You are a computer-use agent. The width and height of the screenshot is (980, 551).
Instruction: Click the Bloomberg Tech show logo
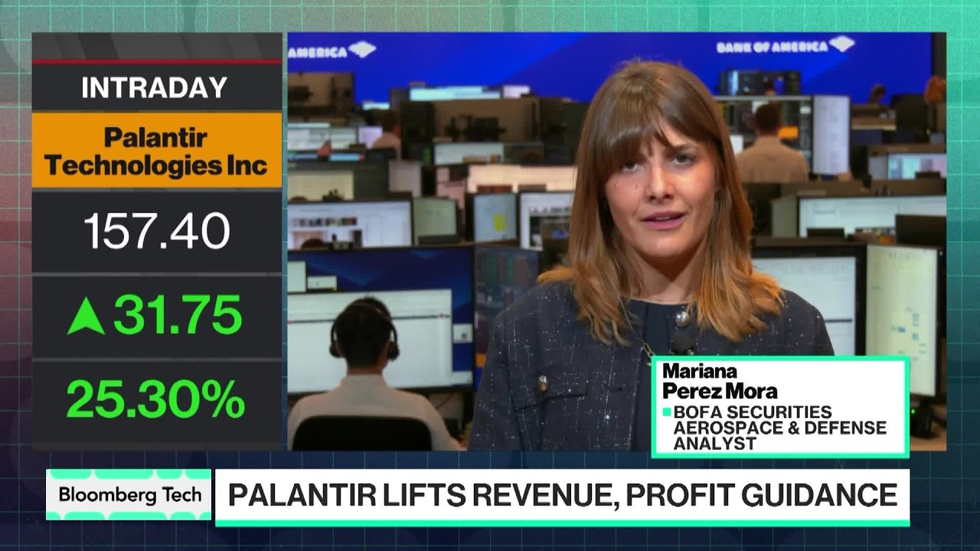pos(129,494)
